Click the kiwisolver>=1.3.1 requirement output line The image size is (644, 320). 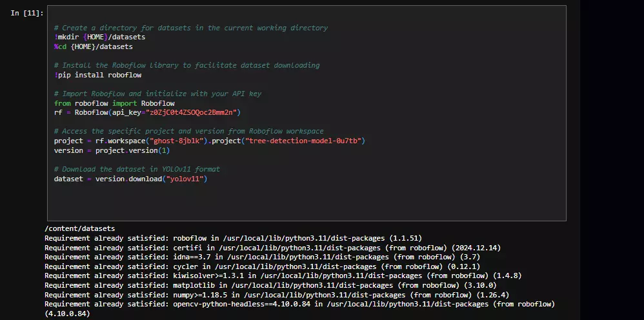pyautogui.click(x=283, y=275)
